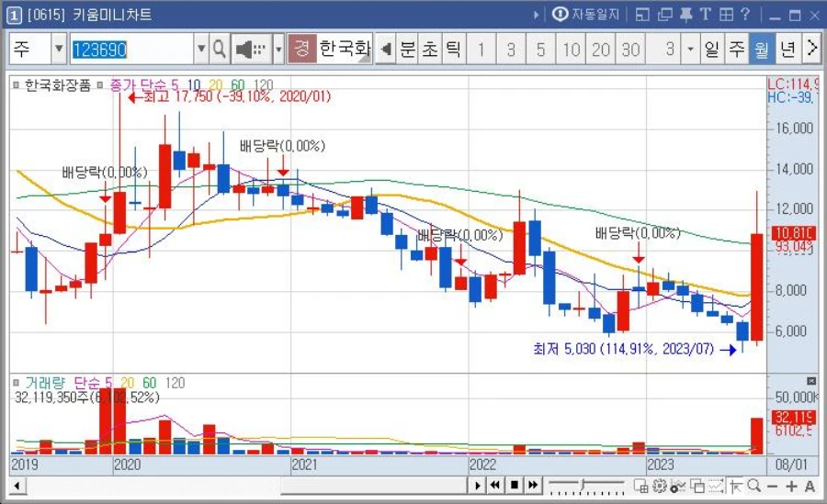This screenshot has width=827, height=504.
Task: Click the stop playback button
Action: [515, 485]
